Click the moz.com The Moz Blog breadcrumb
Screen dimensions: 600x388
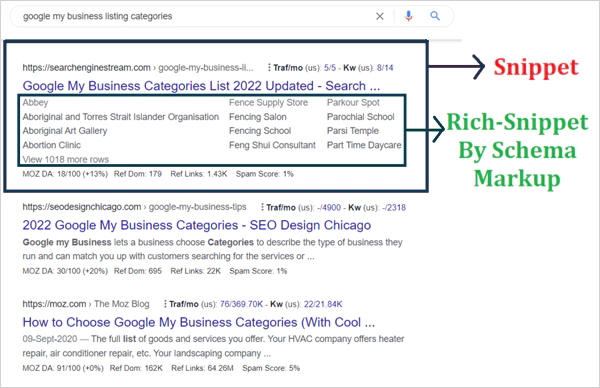pos(86,304)
